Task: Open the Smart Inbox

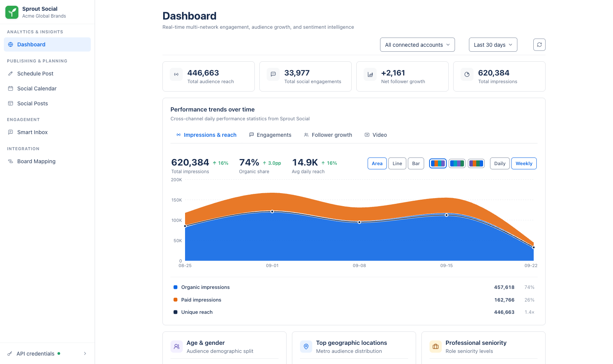Action: [x=47, y=132]
